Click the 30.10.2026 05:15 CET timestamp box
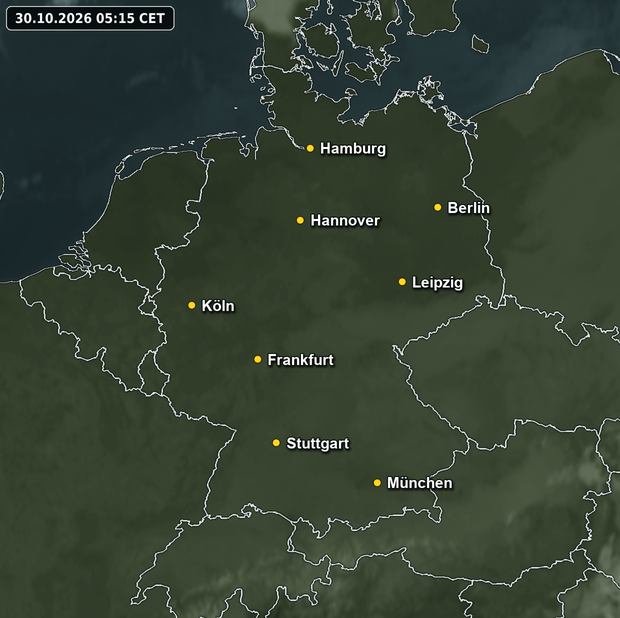The width and height of the screenshot is (620, 618). (90, 18)
